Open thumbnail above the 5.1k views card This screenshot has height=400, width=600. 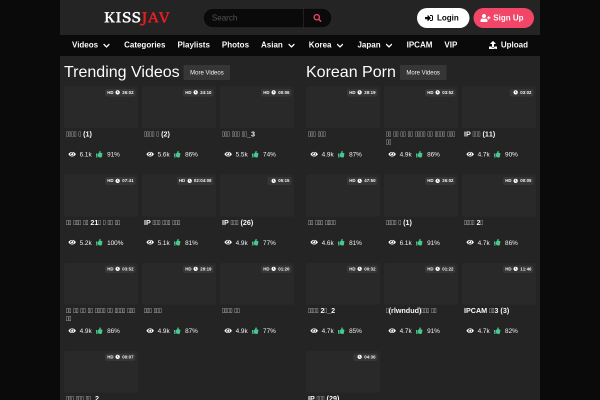[179, 196]
